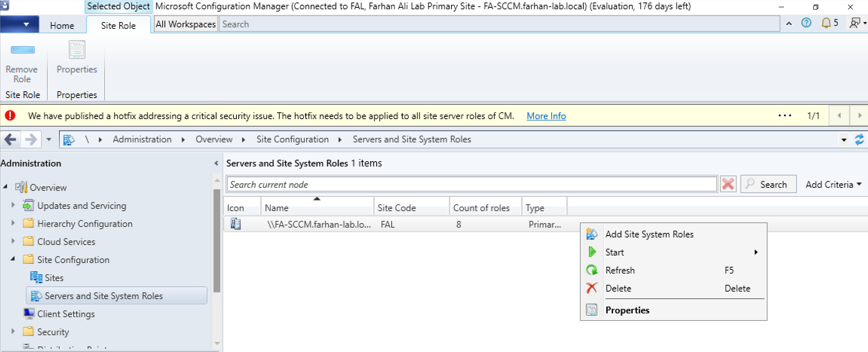Open the More Info hotfix link
The height and width of the screenshot is (352, 868).
point(546,116)
